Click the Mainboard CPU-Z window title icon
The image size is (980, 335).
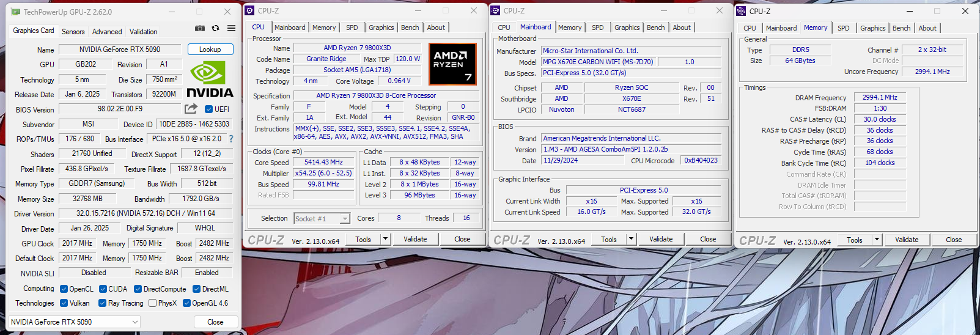click(x=495, y=10)
